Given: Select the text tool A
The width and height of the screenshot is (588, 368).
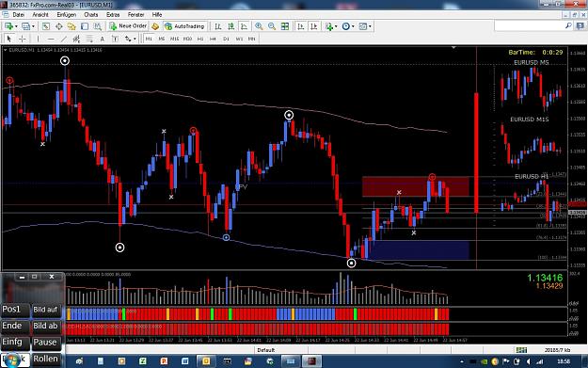Looking at the screenshot, I should click(x=102, y=39).
